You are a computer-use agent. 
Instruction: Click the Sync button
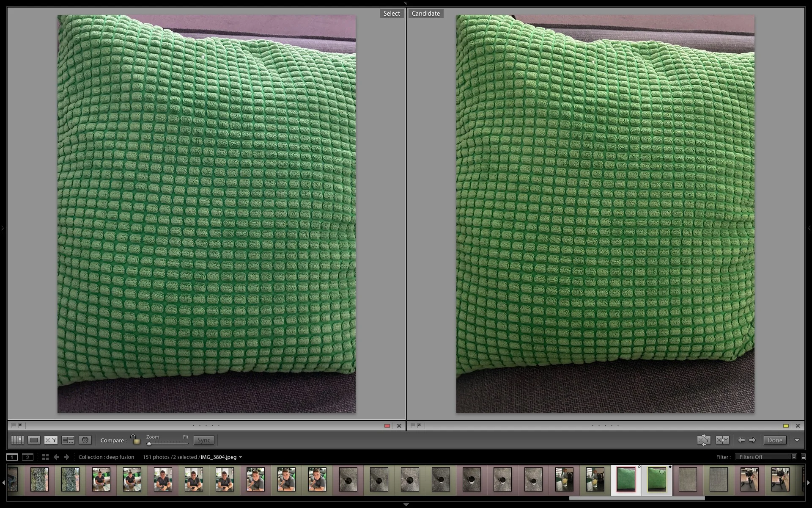[204, 440]
